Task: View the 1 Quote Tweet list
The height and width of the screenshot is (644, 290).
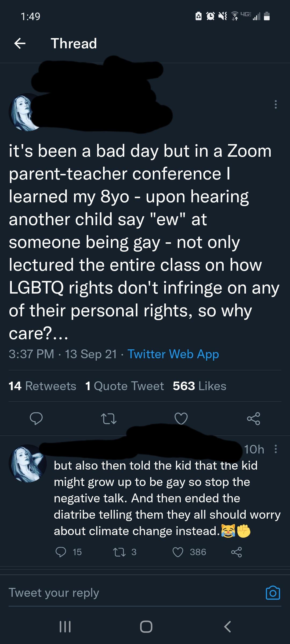Action: (124, 386)
